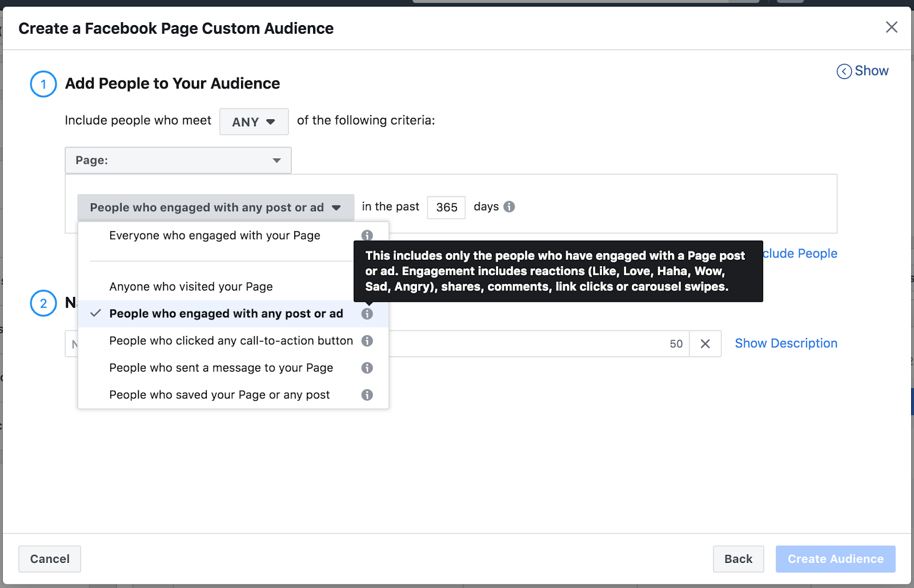Open the ANY criteria dropdown

[254, 122]
